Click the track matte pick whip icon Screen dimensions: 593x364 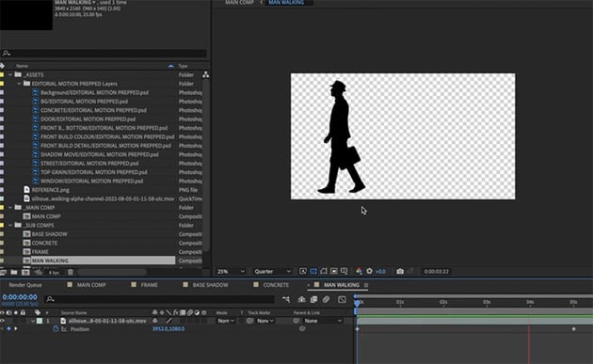(x=249, y=321)
